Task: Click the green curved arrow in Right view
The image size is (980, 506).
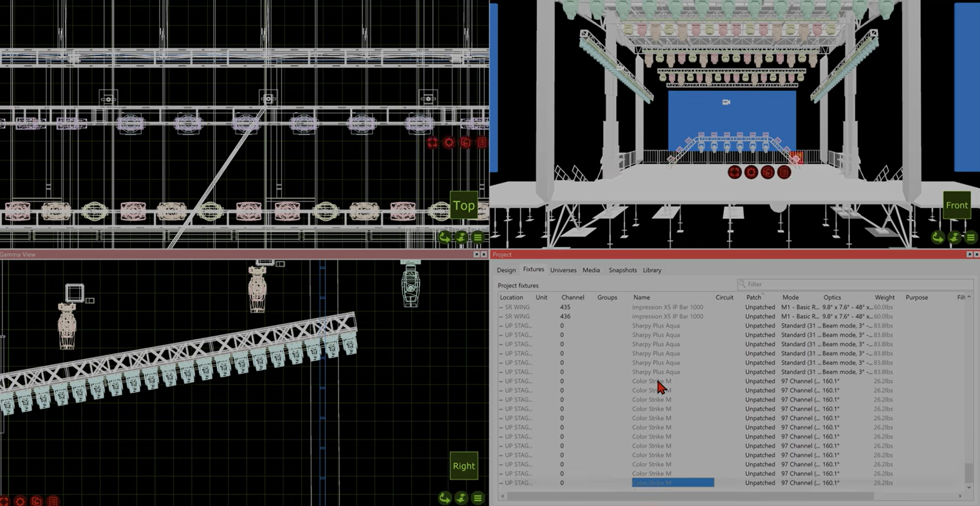Action: (445, 497)
